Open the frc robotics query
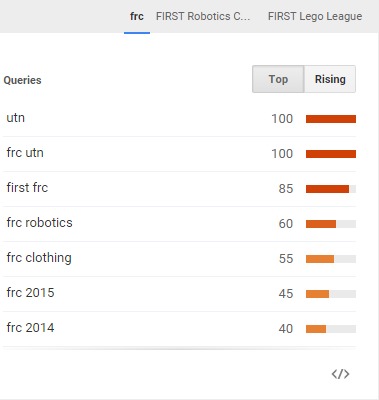 pyautogui.click(x=39, y=223)
